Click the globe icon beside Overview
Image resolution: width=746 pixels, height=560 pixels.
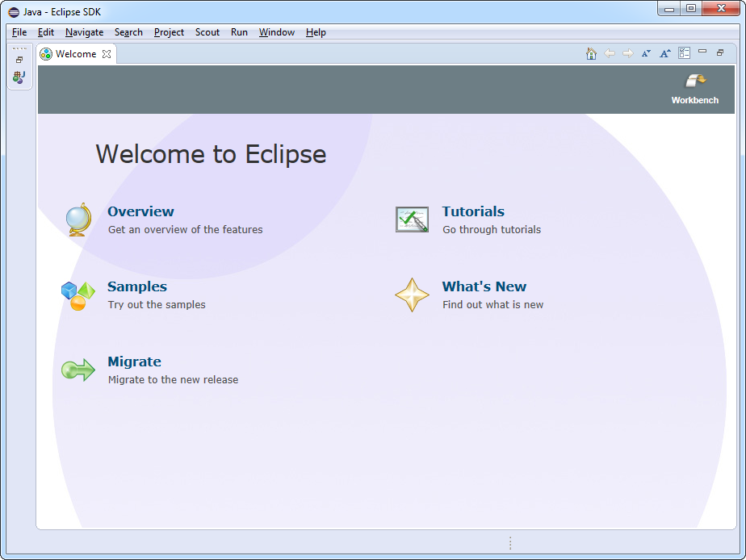(x=78, y=219)
